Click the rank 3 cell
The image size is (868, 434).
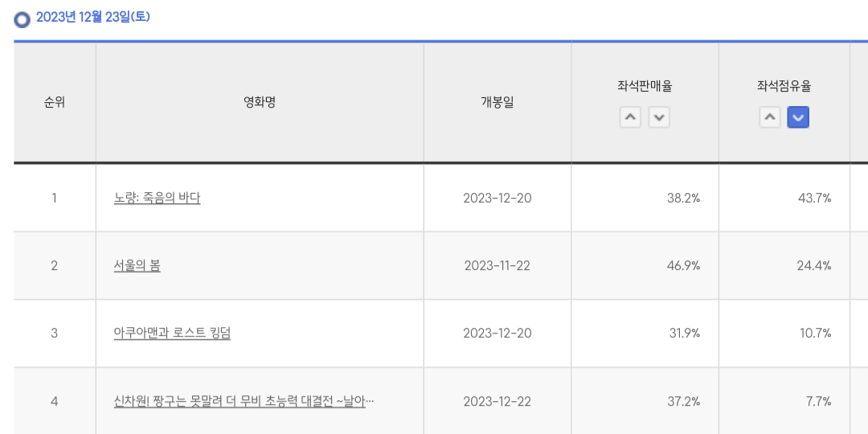(55, 333)
